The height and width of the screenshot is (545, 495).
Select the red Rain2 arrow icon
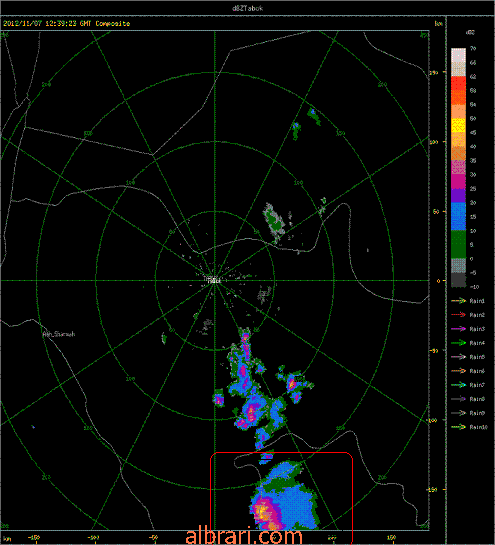coord(459,315)
